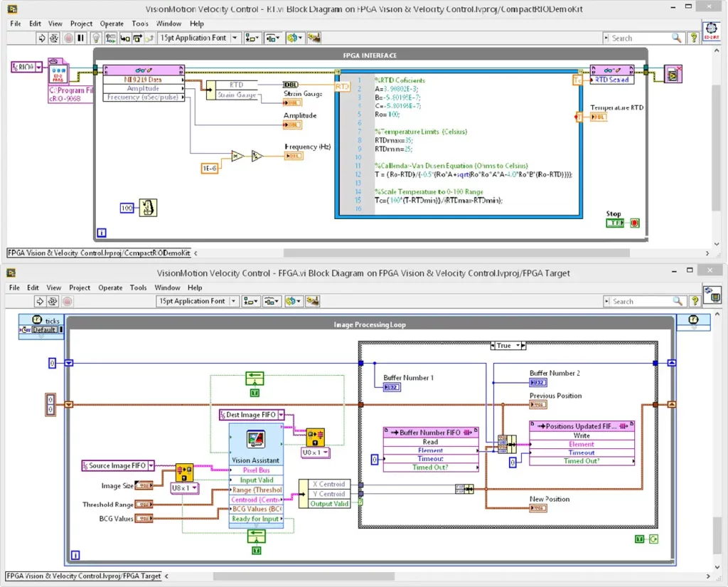The image size is (728, 587).
Task: Open Reorder dropdown in FPGA.vi toolbar
Action: (293, 302)
